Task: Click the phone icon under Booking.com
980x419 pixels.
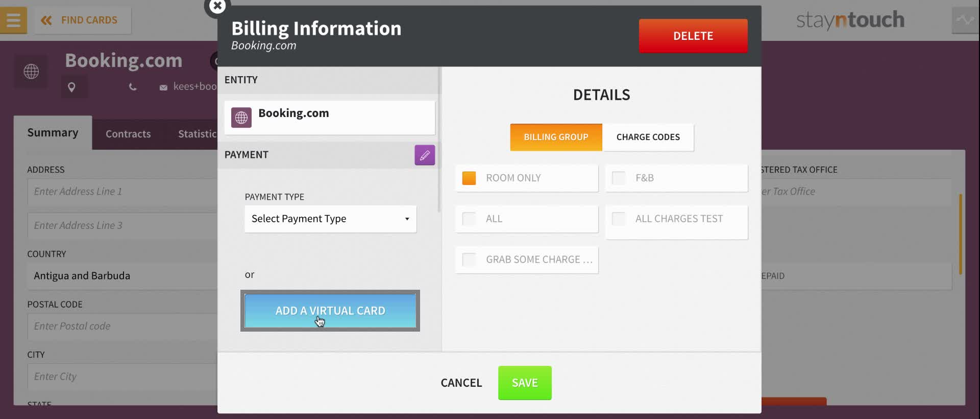Action: pyautogui.click(x=133, y=87)
